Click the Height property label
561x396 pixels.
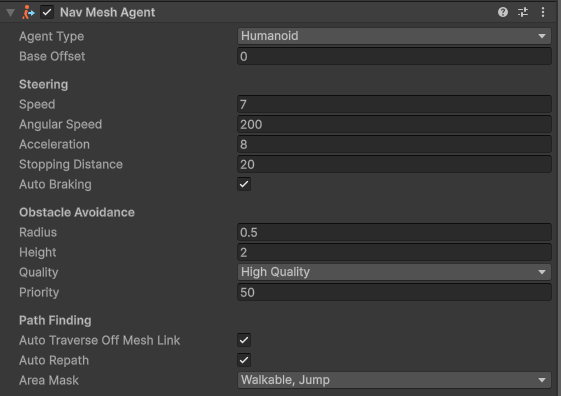[38, 253]
